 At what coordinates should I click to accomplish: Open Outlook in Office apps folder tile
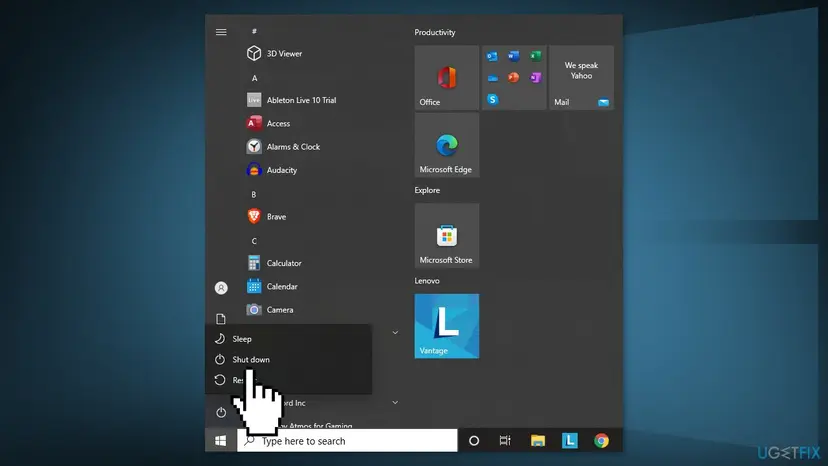coord(492,56)
